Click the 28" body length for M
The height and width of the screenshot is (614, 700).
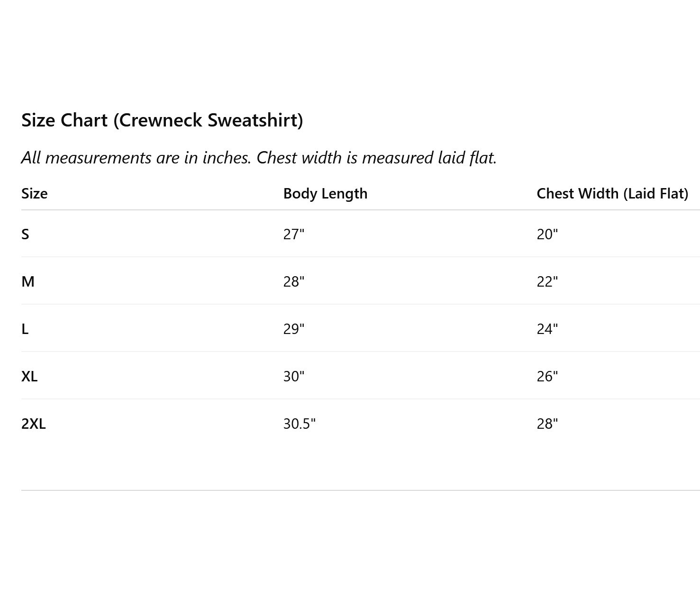294,281
